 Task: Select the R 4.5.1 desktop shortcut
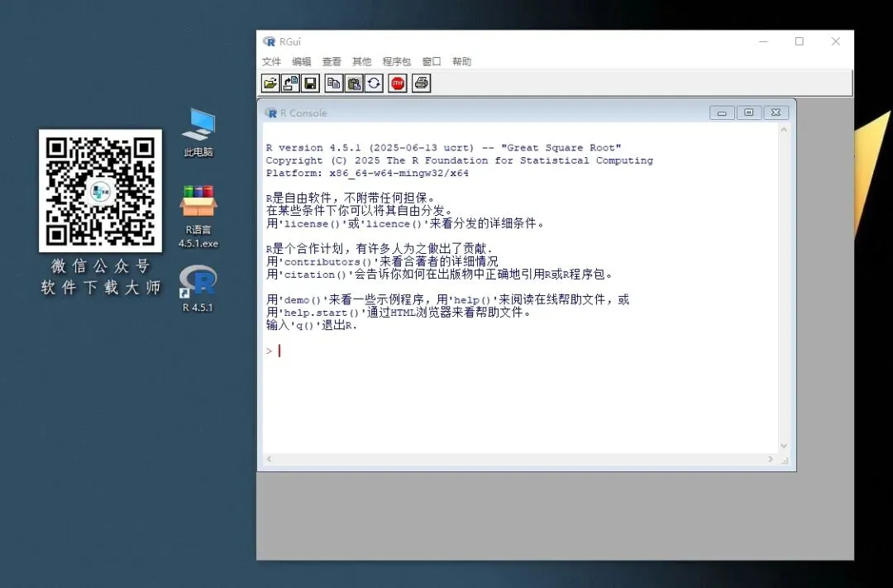198,289
